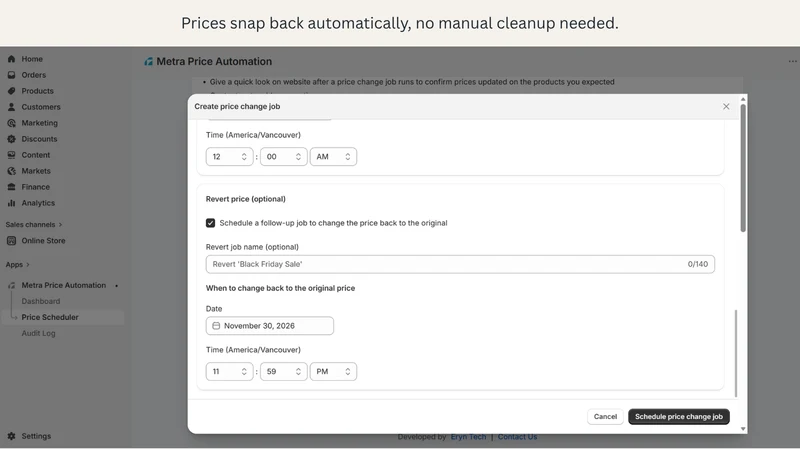Uncheck the follow-up revert job checkbox

tap(210, 223)
